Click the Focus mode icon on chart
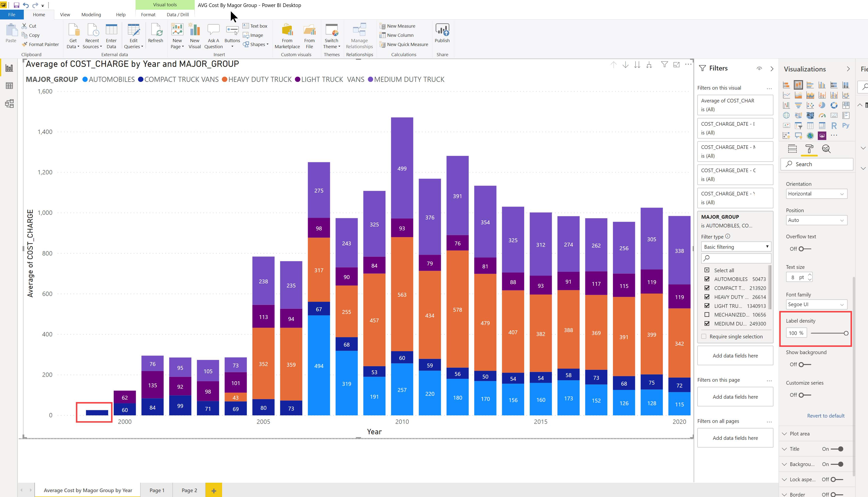 [676, 65]
